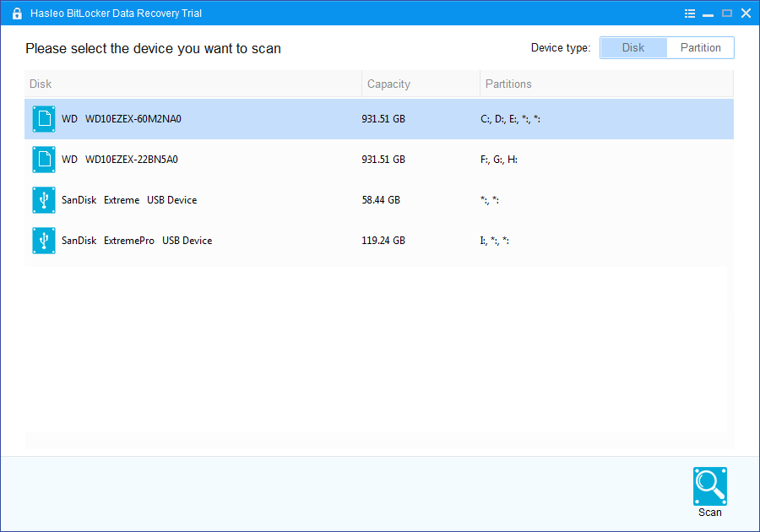
Task: Open the menu list icon in title bar
Action: 689,14
